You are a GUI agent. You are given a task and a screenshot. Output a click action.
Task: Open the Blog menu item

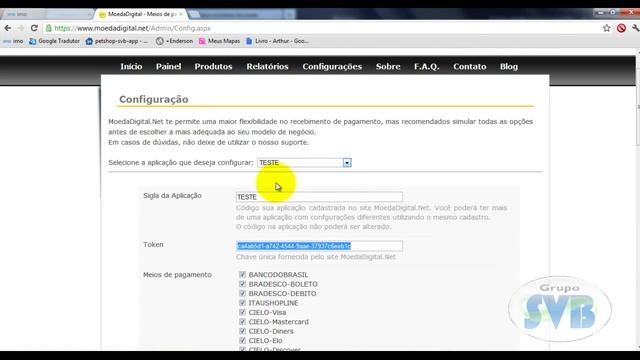pos(509,67)
